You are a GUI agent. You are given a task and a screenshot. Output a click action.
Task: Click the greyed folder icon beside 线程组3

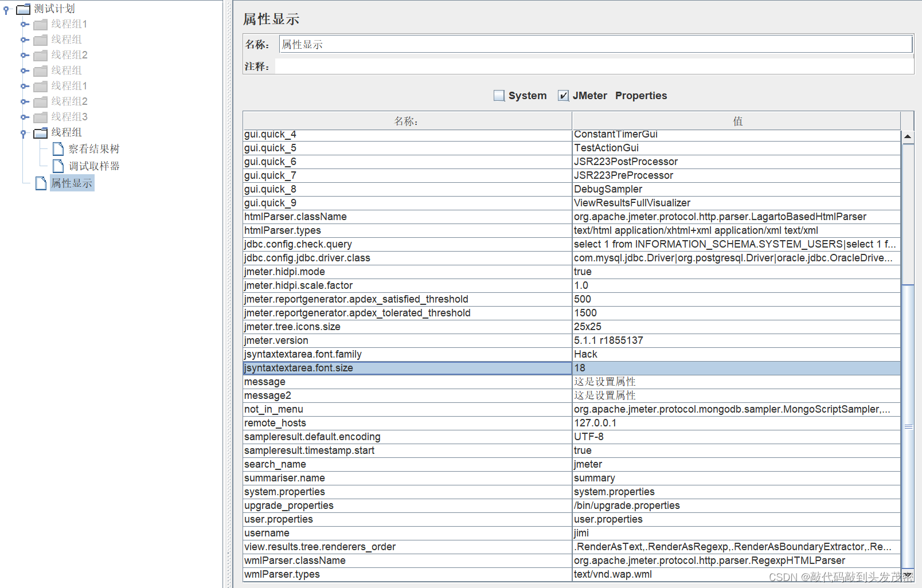click(40, 117)
